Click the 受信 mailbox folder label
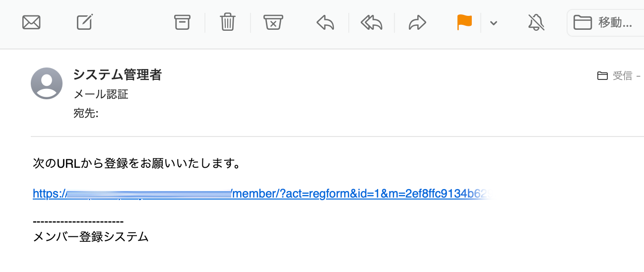Image resolution: width=644 pixels, height=272 pixels. 622,76
